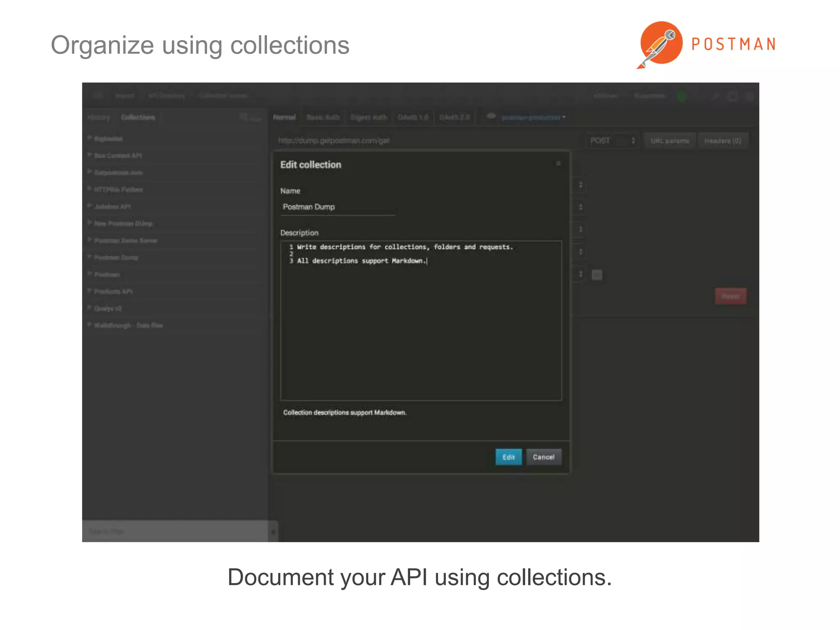Click the sidebar filter input at bottom
This screenshot has width=840, height=630.
pos(176,532)
